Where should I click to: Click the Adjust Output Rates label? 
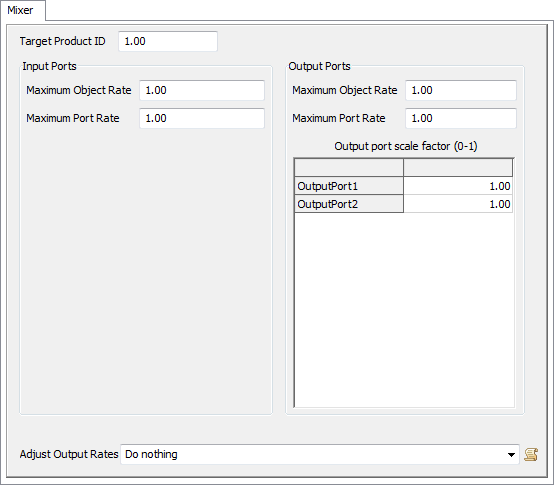pos(69,454)
